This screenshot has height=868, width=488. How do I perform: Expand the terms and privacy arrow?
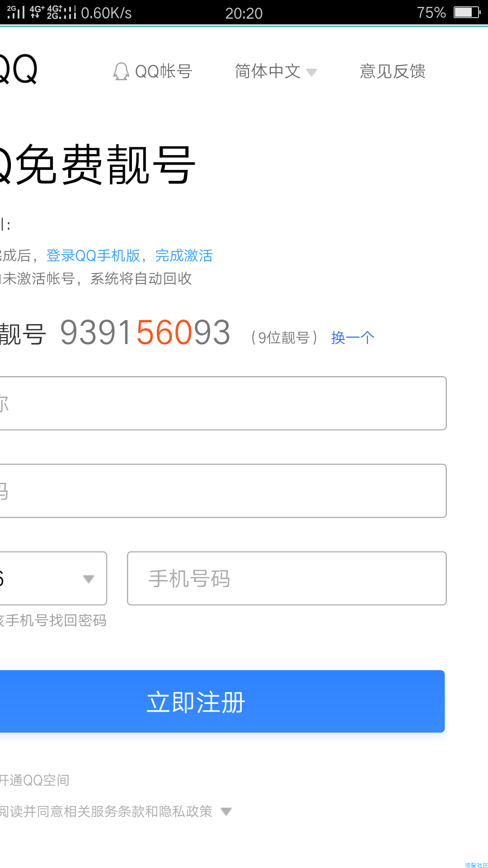tap(226, 812)
